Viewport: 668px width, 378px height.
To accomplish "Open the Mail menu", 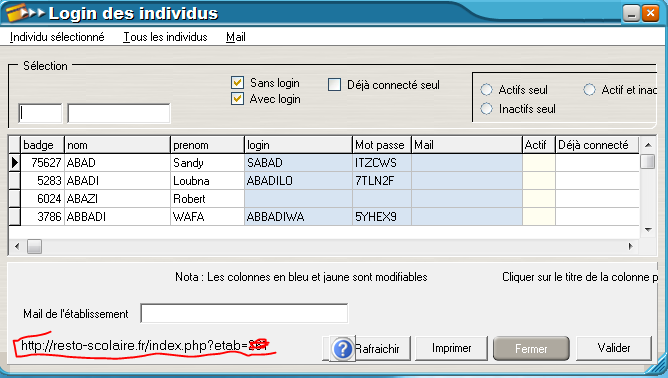I will pos(236,37).
